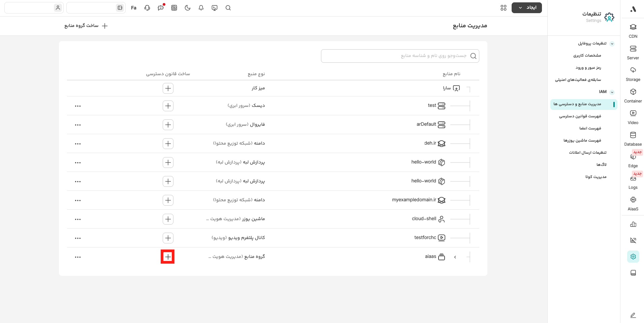The height and width of the screenshot is (323, 644).
Task: Open the CDN service in sidebar
Action: click(633, 30)
